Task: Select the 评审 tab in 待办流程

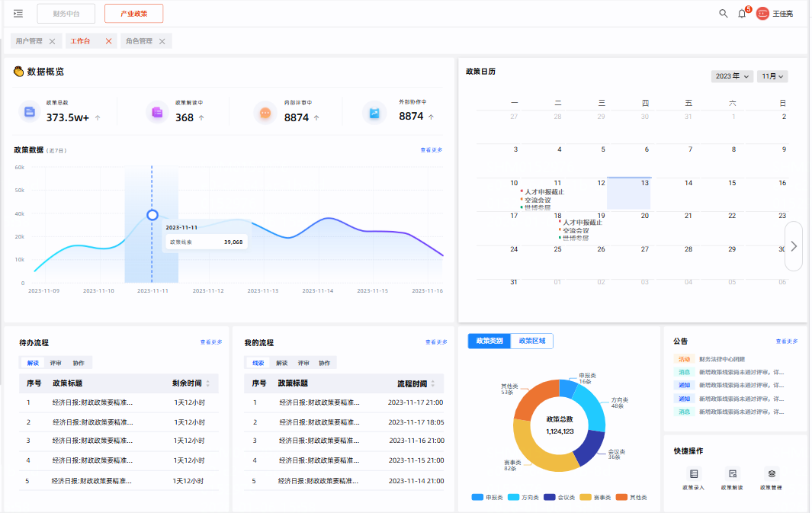Action: tap(56, 363)
